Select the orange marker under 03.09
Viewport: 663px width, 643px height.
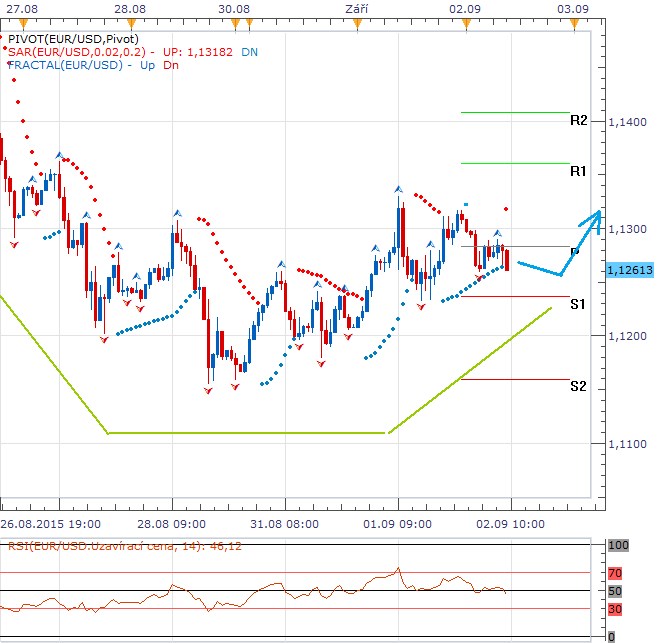pos(574,22)
